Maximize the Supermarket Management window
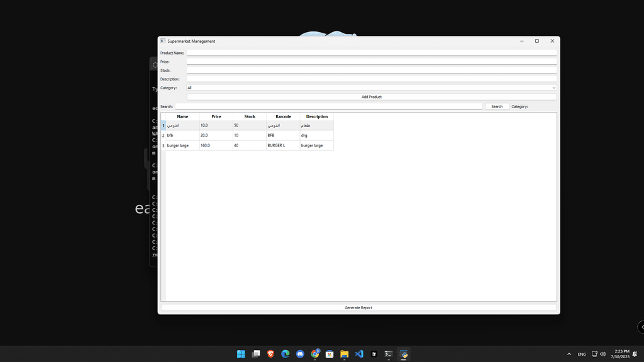The image size is (644, 362). [x=537, y=41]
